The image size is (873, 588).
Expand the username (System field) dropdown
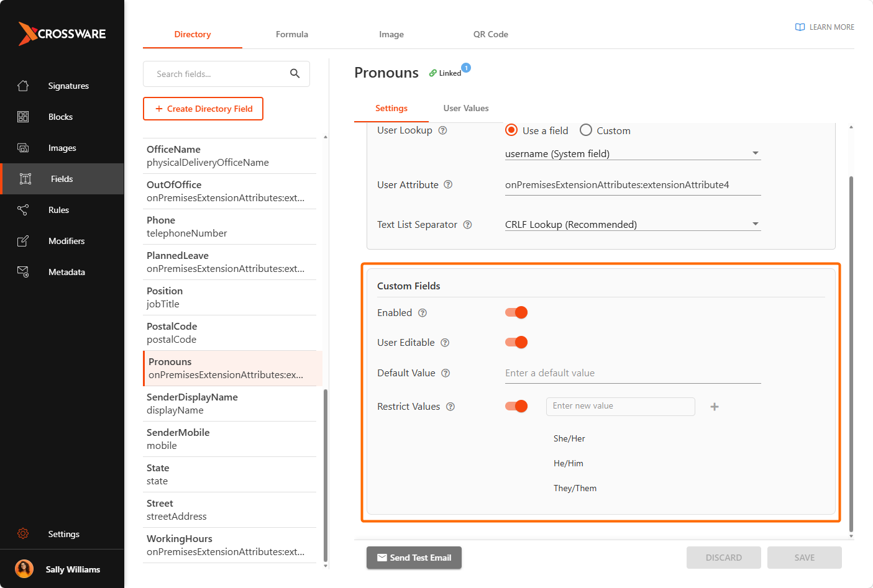tap(633, 153)
